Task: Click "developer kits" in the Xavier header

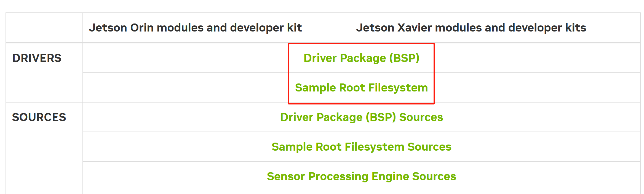Action: click(x=547, y=28)
